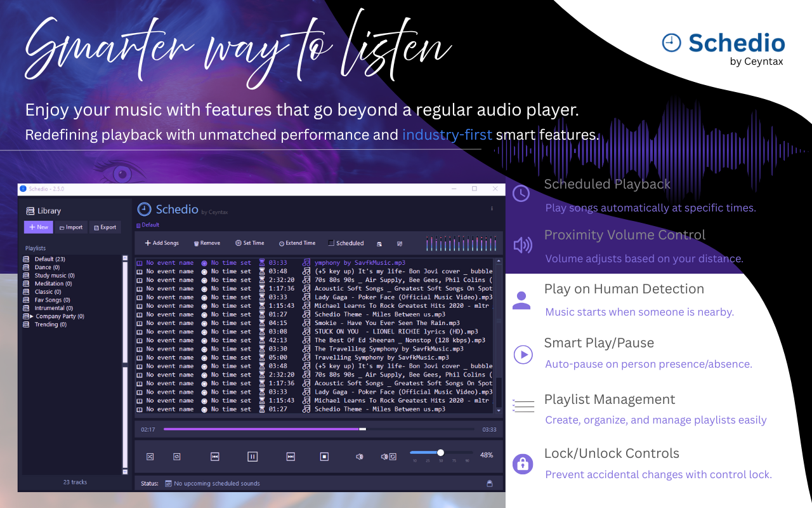Click the volume slider handle

coord(441,453)
